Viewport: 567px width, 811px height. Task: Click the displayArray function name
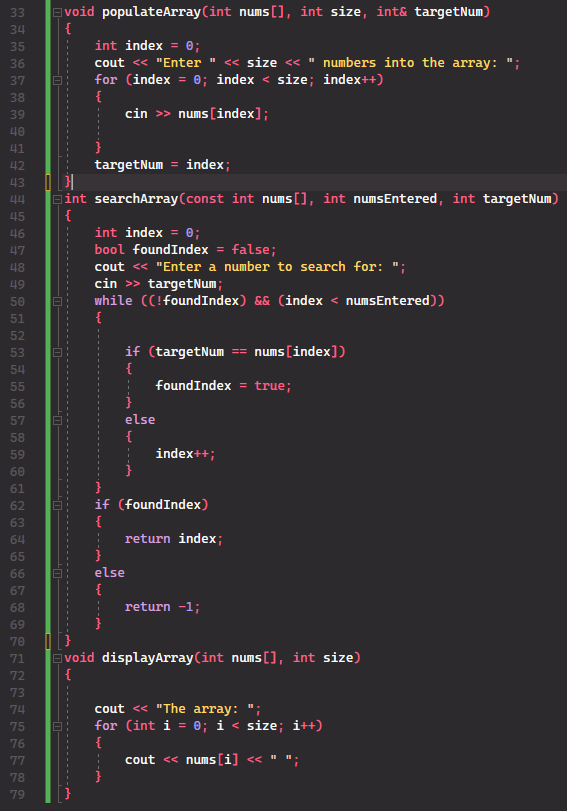pyautogui.click(x=147, y=657)
